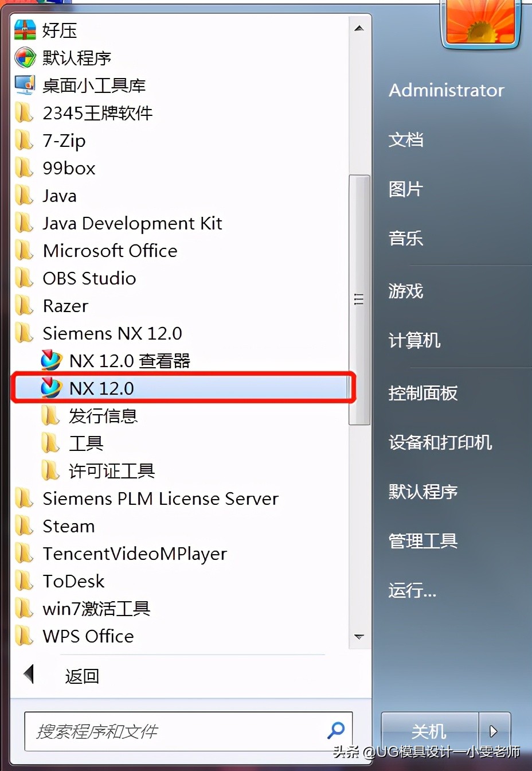Expand the OBS Studio group

click(x=89, y=278)
